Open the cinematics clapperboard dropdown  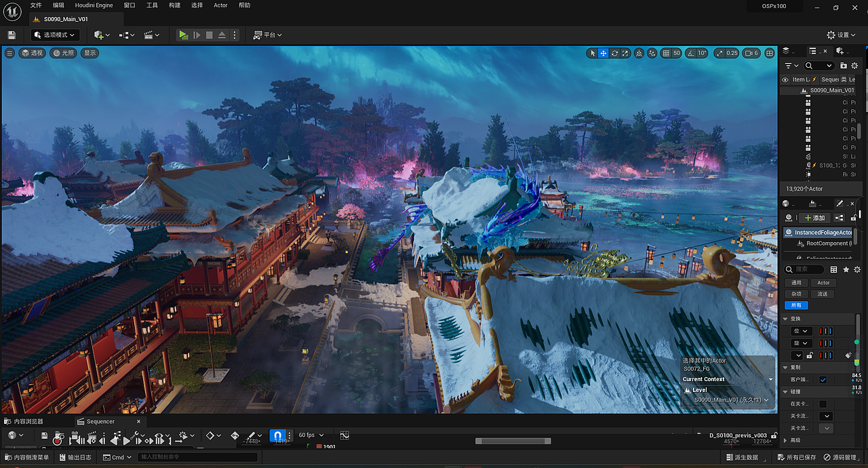point(152,35)
